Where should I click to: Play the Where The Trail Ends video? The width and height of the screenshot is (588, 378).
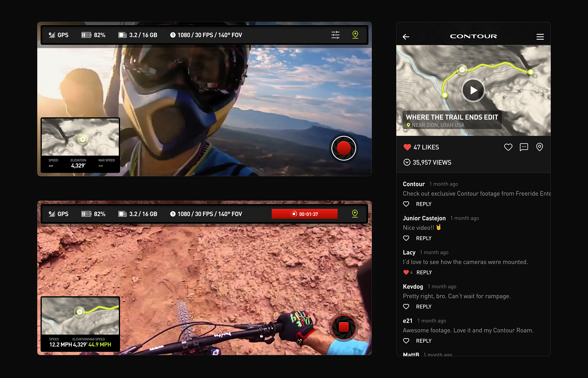coord(473,90)
